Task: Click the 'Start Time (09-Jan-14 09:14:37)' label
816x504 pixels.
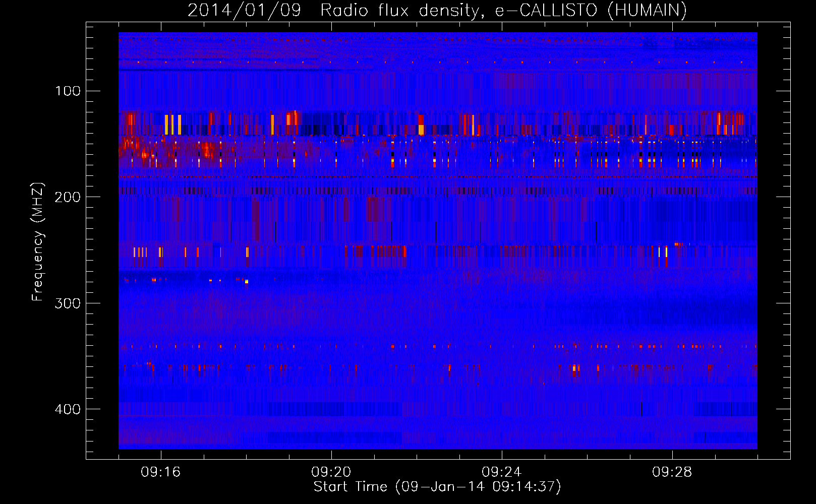Action: click(x=437, y=487)
